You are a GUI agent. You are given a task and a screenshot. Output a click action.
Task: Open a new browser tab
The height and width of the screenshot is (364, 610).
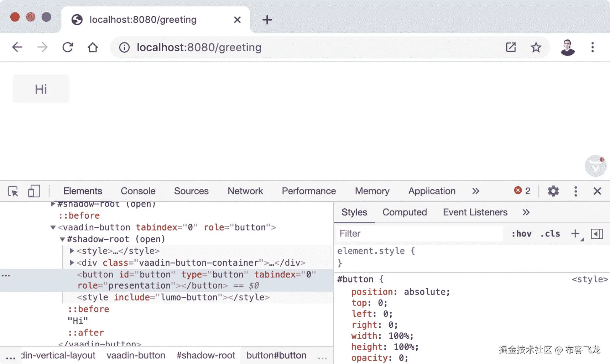(x=267, y=20)
